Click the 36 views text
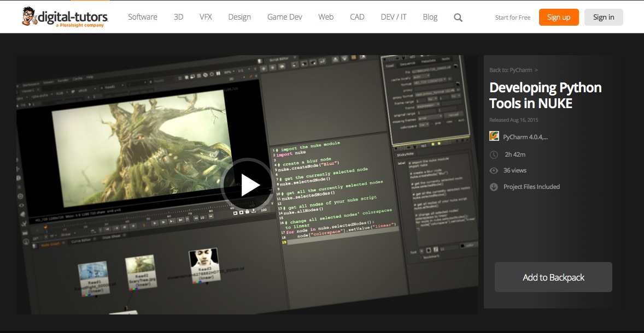 (514, 171)
